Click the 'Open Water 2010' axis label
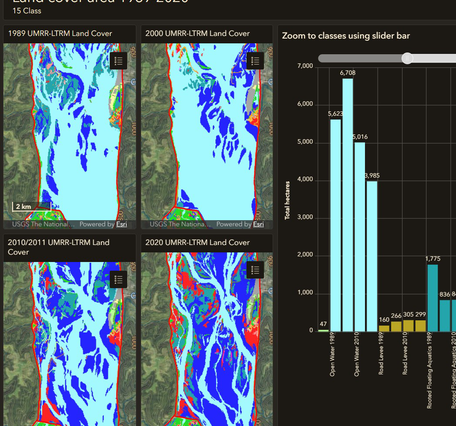 (x=357, y=355)
